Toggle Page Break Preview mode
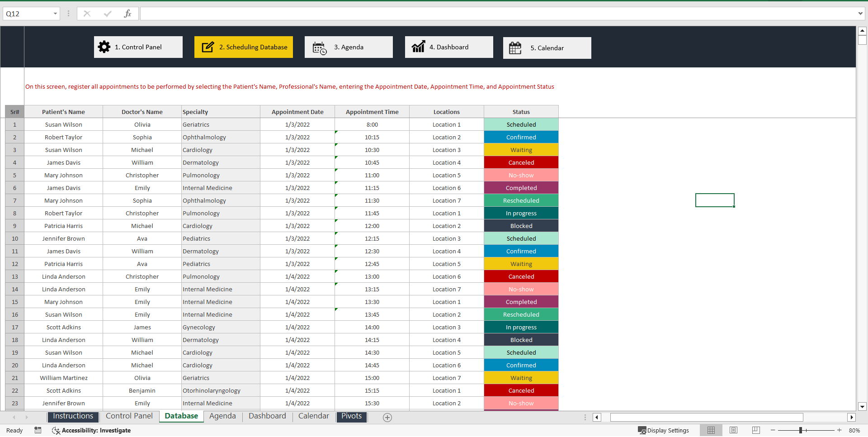This screenshot has width=868, height=437. (755, 430)
